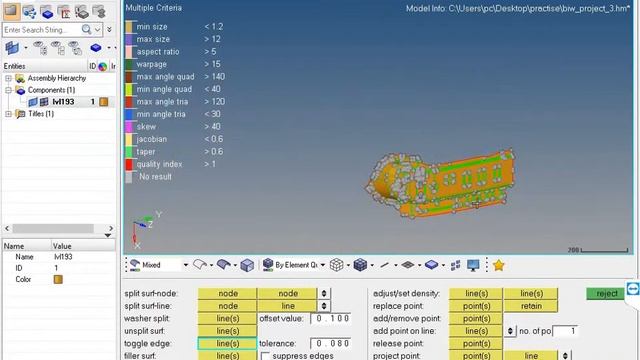Click the tolerance value input field

331,344
